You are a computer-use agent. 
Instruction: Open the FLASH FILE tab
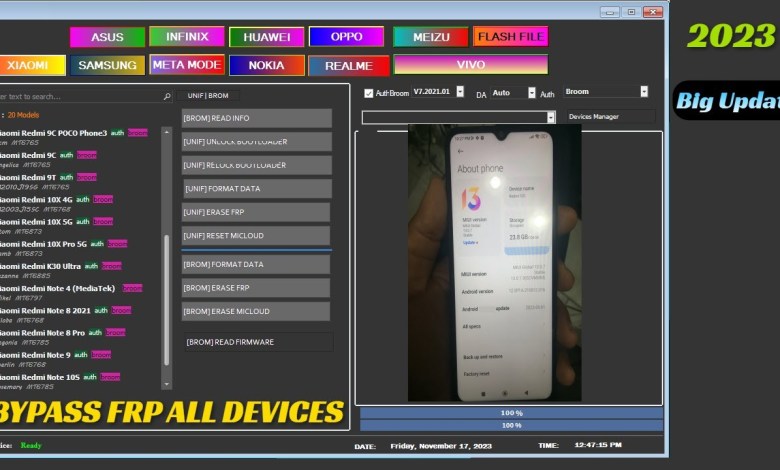pos(510,36)
